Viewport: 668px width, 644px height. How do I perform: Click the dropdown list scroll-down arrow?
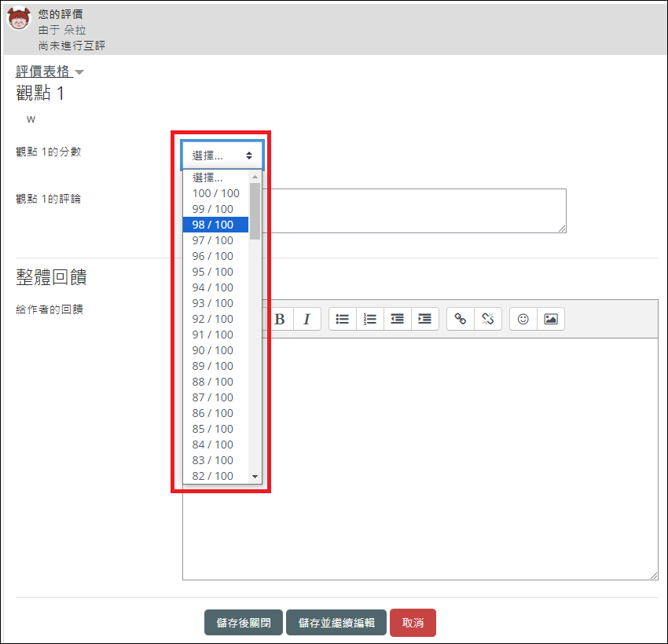coord(255,477)
